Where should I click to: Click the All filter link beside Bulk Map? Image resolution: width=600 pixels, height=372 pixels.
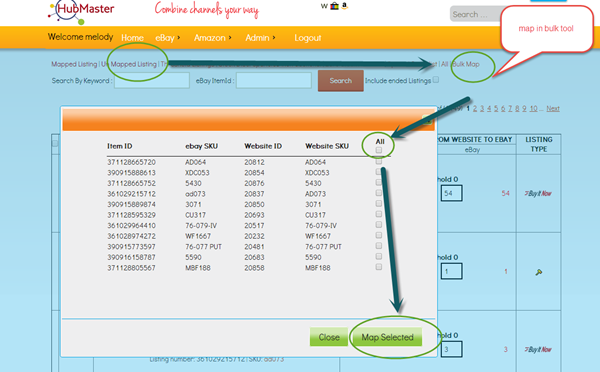click(444, 64)
